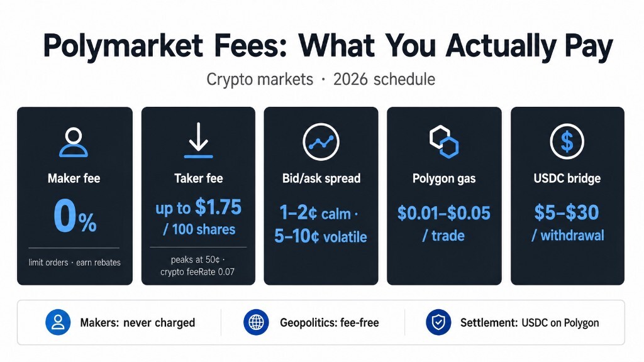Click the 'up to $1.75 / 100 shares' text
The width and height of the screenshot is (644, 362).
click(198, 217)
